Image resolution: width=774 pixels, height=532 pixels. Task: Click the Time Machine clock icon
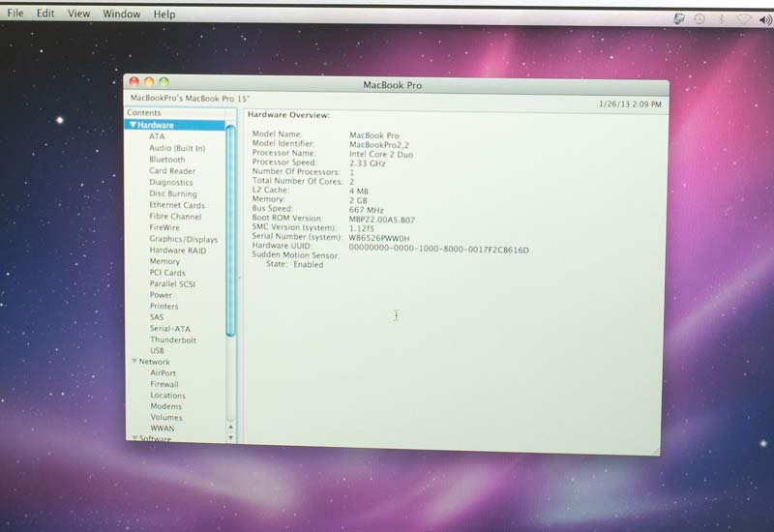(699, 18)
